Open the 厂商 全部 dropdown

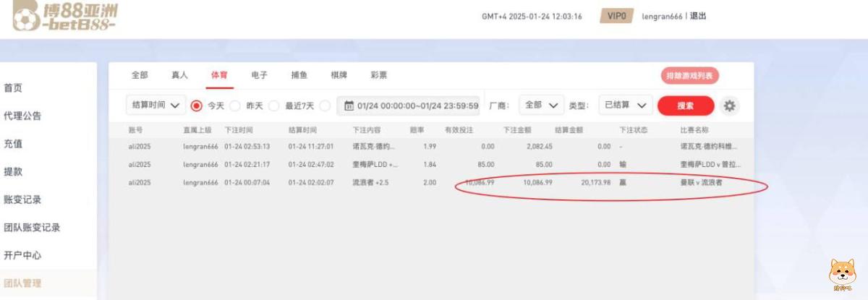542,106
